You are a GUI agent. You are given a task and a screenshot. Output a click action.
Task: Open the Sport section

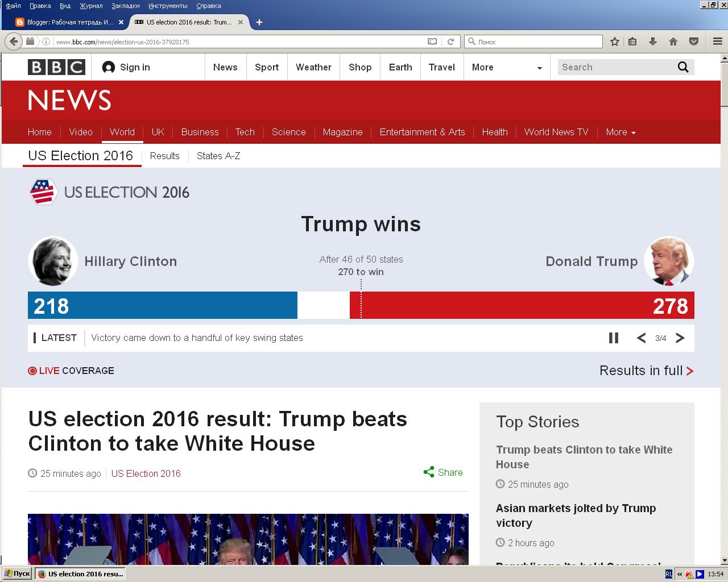coord(267,67)
